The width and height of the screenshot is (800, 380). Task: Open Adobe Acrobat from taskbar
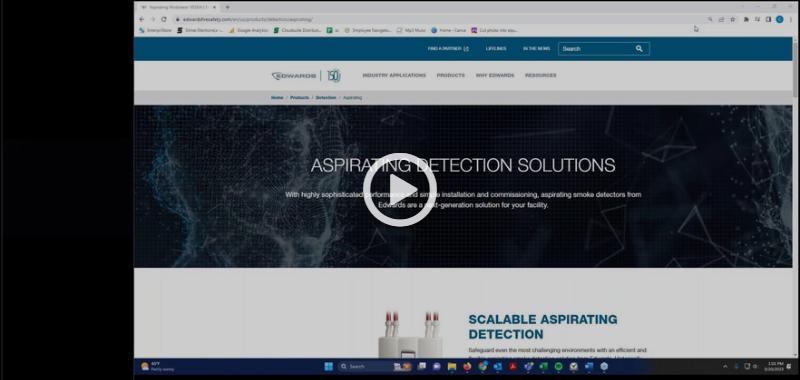tap(513, 366)
